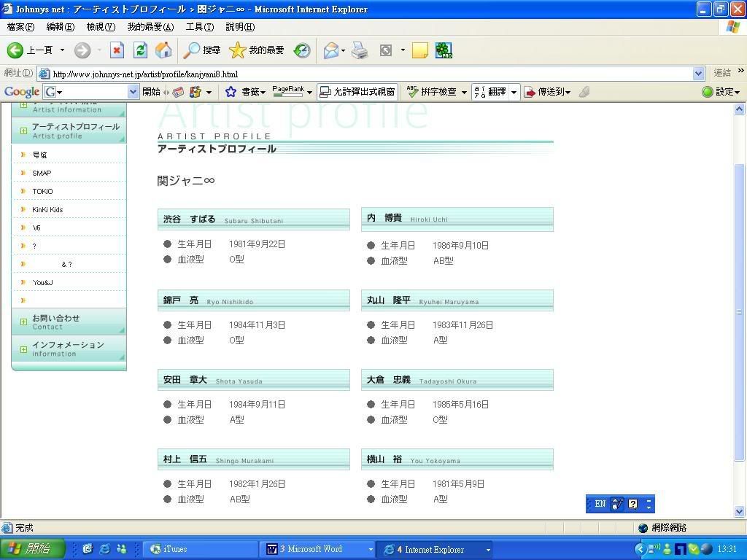This screenshot has width=747, height=560.
Task: Open the Google search box dropdown
Action: pos(133,92)
